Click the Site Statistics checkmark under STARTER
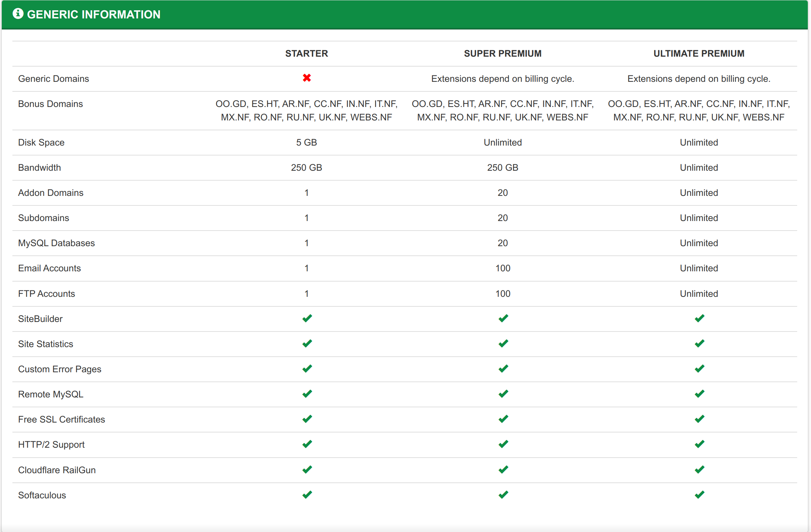Screen dimensions: 811x532 click(307, 343)
